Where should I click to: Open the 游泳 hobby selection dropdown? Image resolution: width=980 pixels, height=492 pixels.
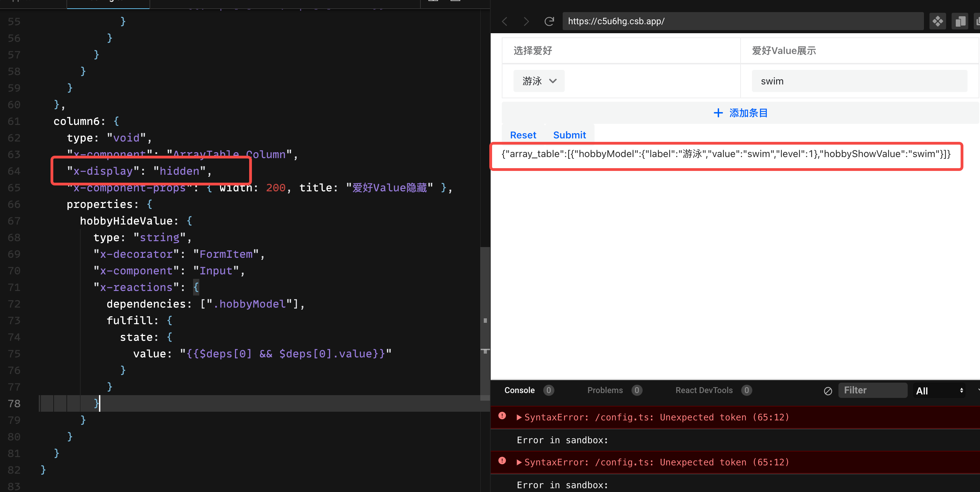click(x=539, y=81)
